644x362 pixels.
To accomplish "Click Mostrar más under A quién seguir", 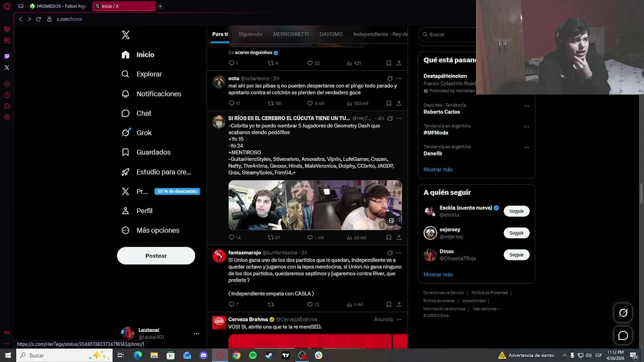I will [x=438, y=275].
